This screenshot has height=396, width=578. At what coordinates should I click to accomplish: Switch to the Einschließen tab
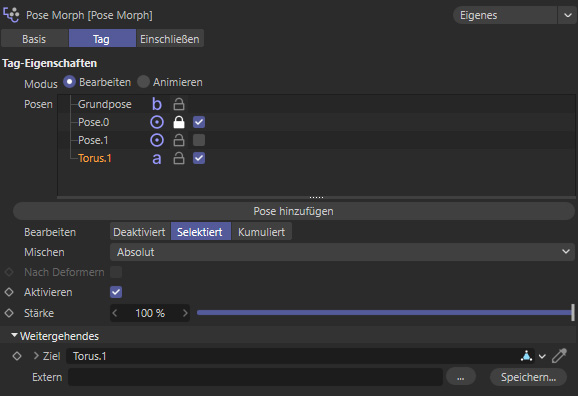pyautogui.click(x=170, y=39)
